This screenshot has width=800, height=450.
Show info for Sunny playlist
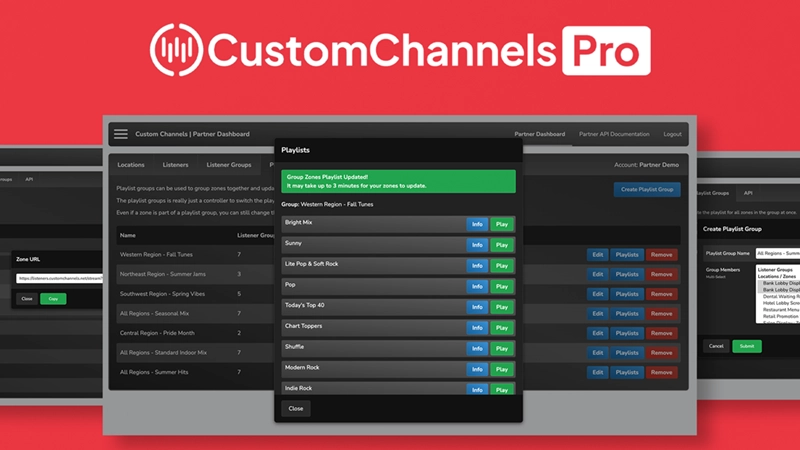pos(477,245)
